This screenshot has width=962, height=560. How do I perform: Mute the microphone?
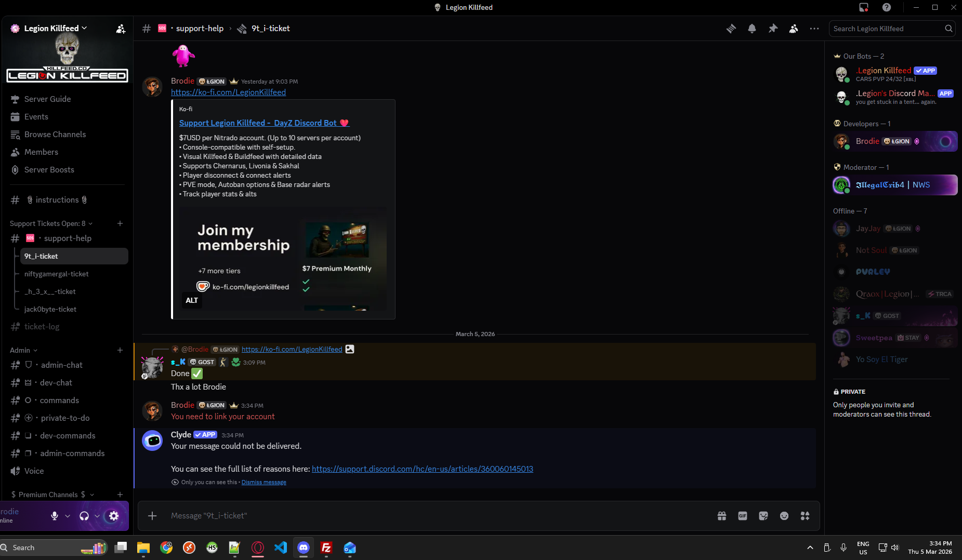pos(55,516)
